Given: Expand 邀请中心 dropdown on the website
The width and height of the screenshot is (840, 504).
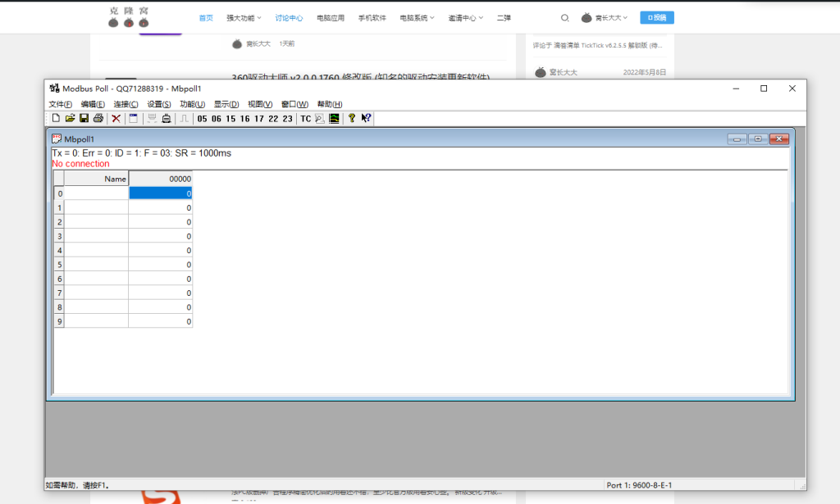Looking at the screenshot, I should 466,18.
